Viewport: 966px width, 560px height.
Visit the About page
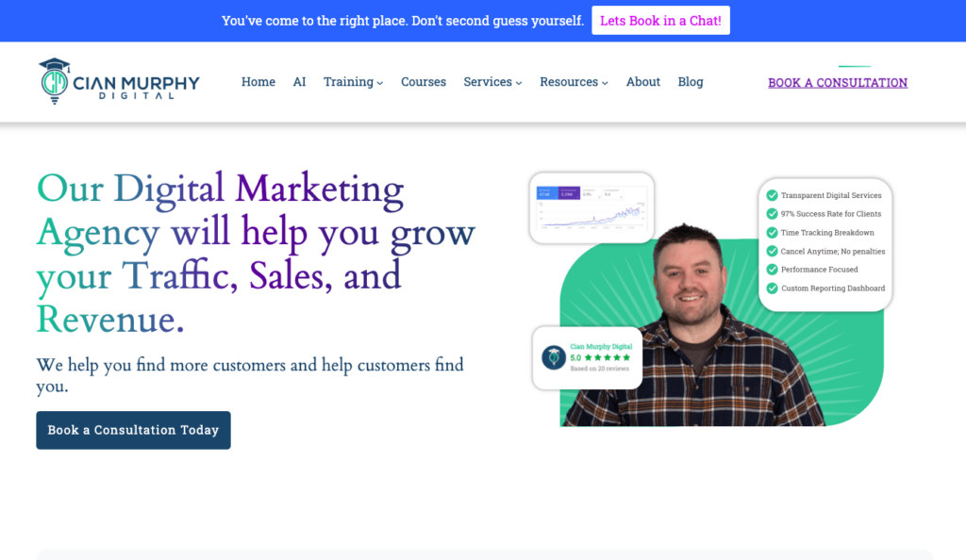coord(643,82)
